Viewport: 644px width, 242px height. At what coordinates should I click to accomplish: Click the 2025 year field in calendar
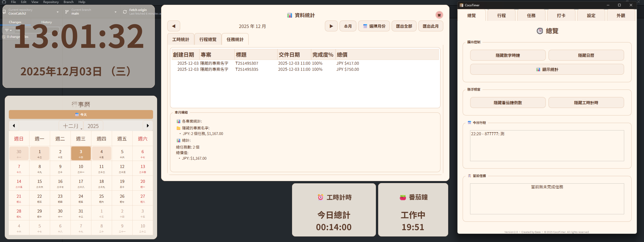(x=93, y=126)
